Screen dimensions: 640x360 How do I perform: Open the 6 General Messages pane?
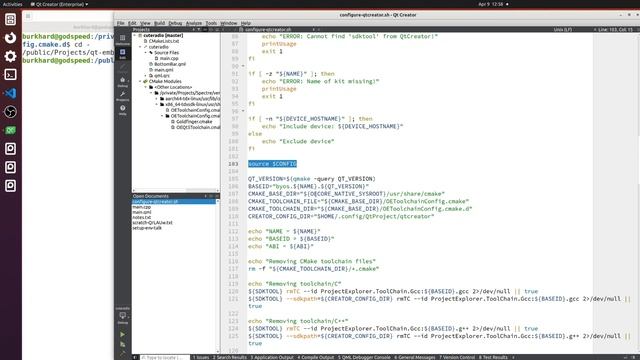(x=415, y=357)
